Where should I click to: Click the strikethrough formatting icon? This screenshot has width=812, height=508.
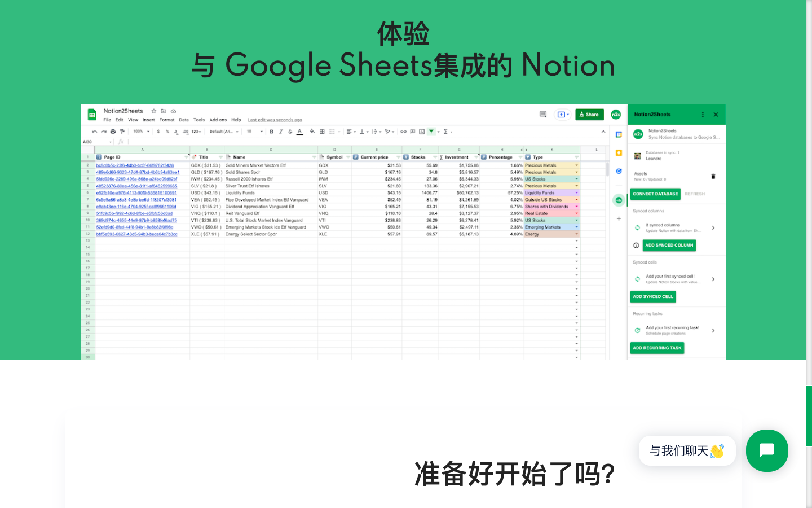[x=290, y=132]
